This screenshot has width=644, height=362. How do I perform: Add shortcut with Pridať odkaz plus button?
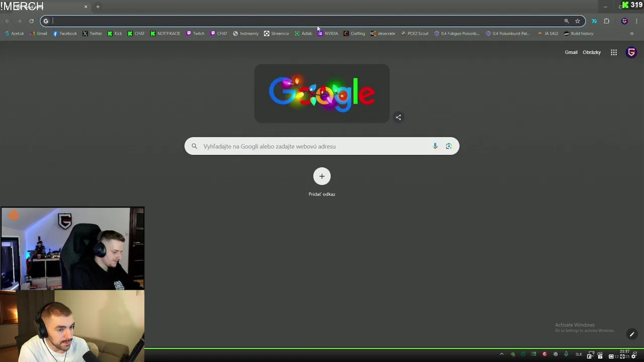pos(322,176)
